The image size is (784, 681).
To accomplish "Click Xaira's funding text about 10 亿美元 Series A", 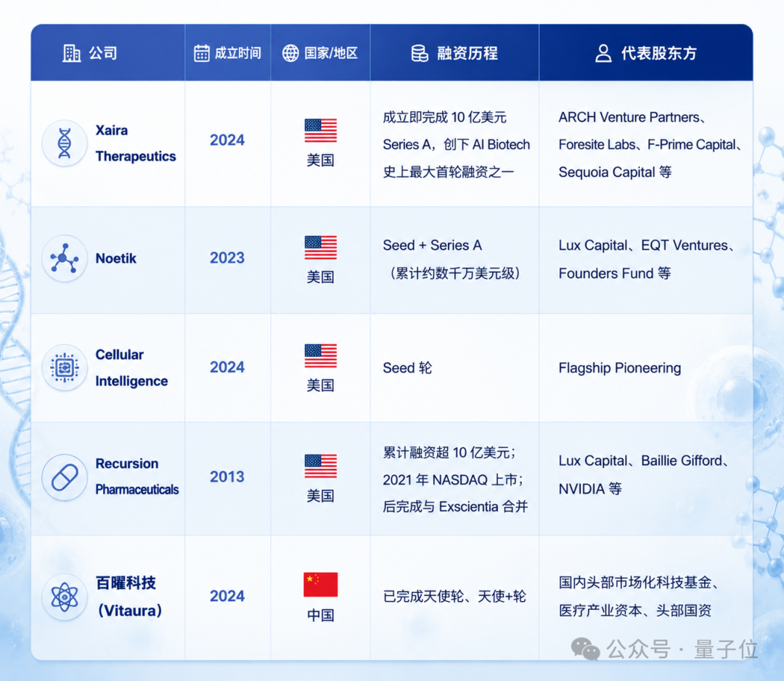I will [x=457, y=144].
